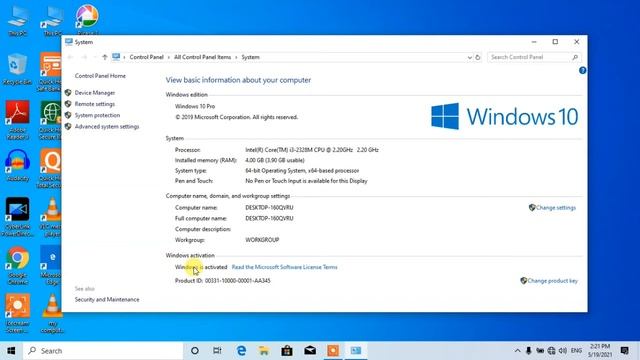This screenshot has height=360, width=640.
Task: Click Product ID 00331-10000-00001-AA345 text
Action: point(222,281)
